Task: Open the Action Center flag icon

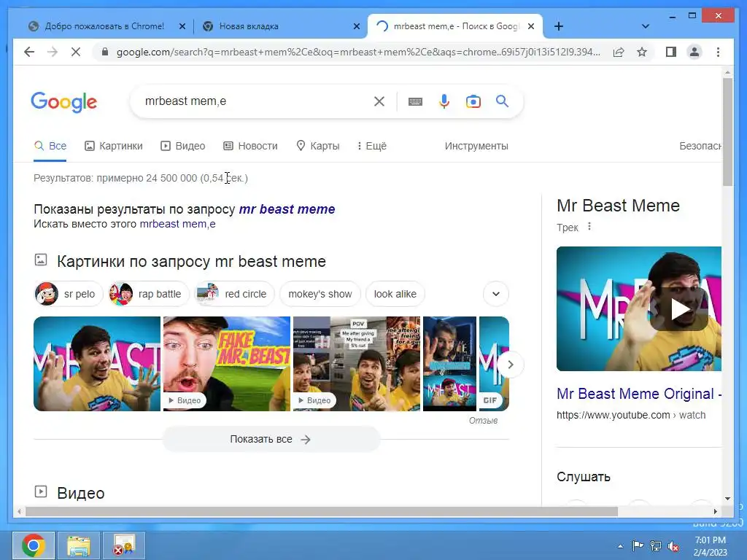Action: pos(638,546)
